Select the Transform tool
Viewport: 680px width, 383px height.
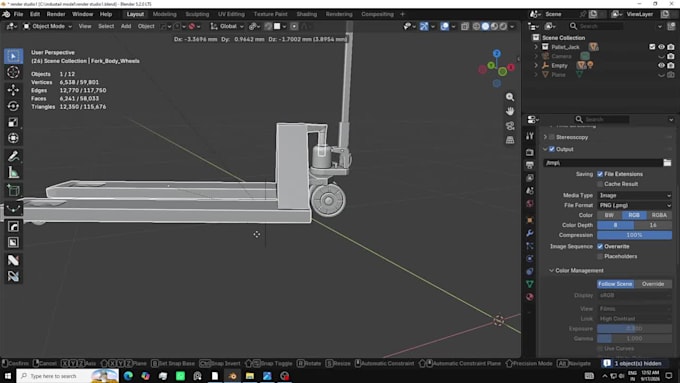[13, 138]
